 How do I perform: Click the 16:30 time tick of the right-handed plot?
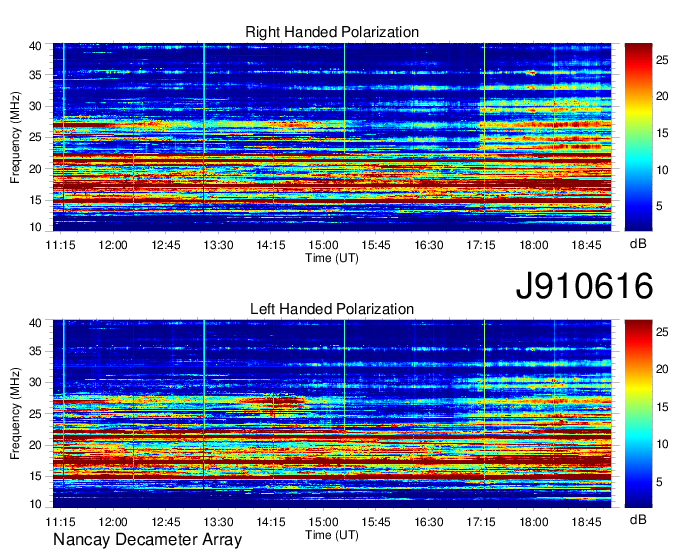pyautogui.click(x=429, y=245)
